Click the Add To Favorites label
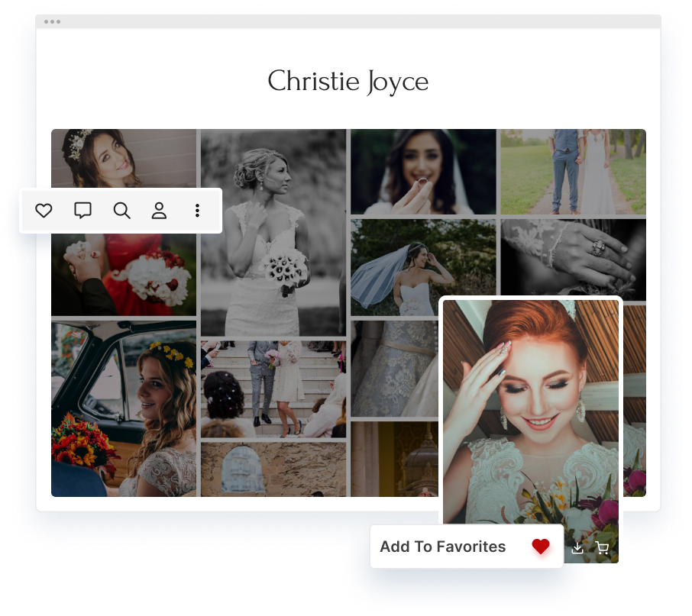Image resolution: width=692 pixels, height=616 pixels. point(442,547)
